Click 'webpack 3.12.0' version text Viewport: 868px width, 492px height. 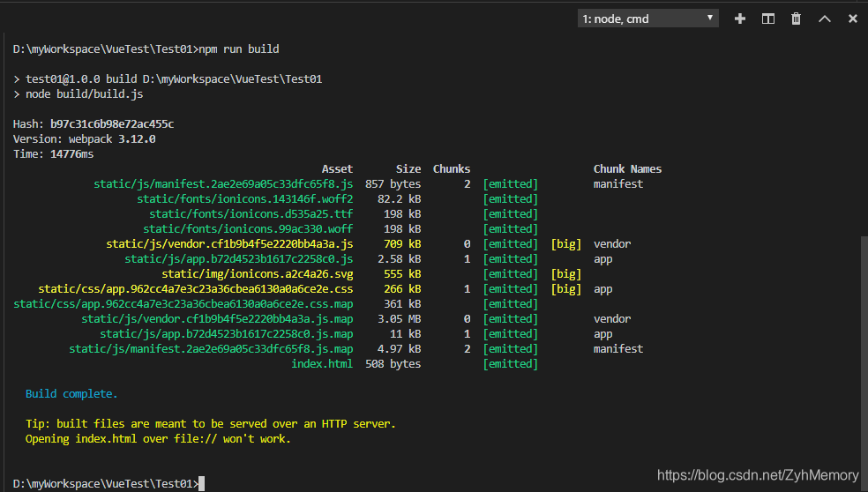pyautogui.click(x=112, y=139)
